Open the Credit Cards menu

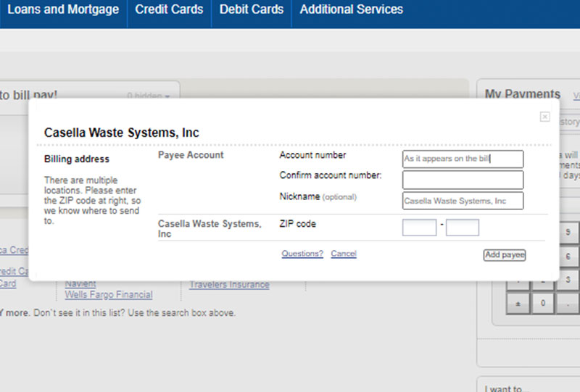coord(169,9)
